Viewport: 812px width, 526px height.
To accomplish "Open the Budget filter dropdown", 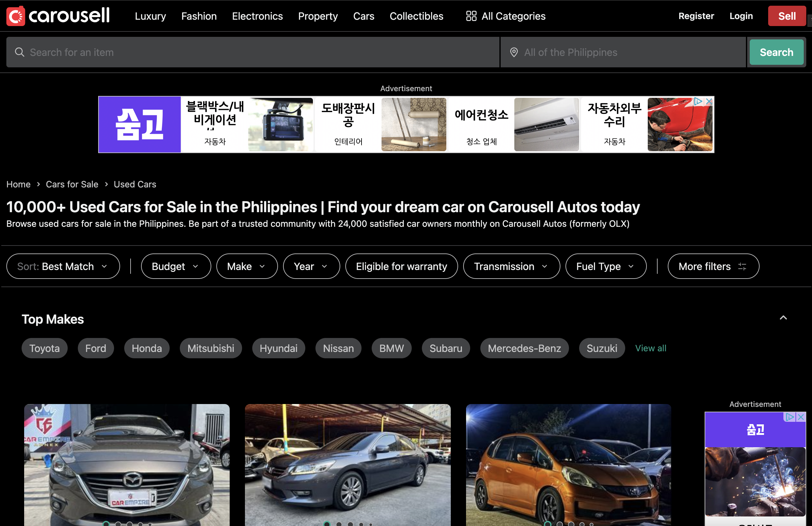I will coord(176,266).
